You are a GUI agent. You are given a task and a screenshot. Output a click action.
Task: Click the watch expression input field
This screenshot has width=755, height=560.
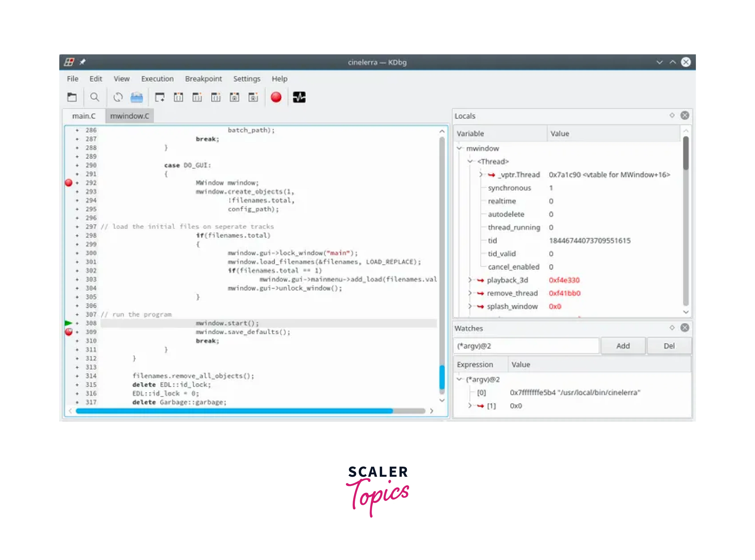527,346
